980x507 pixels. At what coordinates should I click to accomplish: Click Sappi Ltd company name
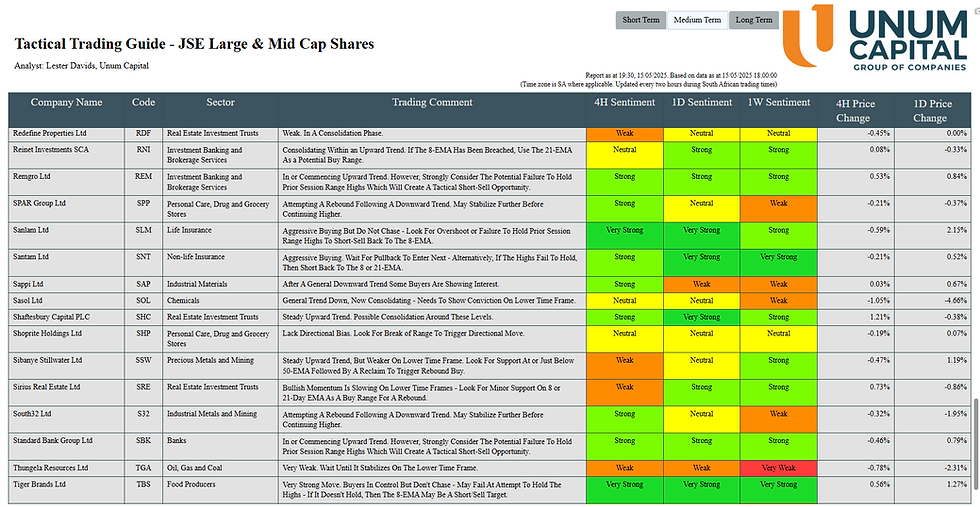(x=28, y=284)
